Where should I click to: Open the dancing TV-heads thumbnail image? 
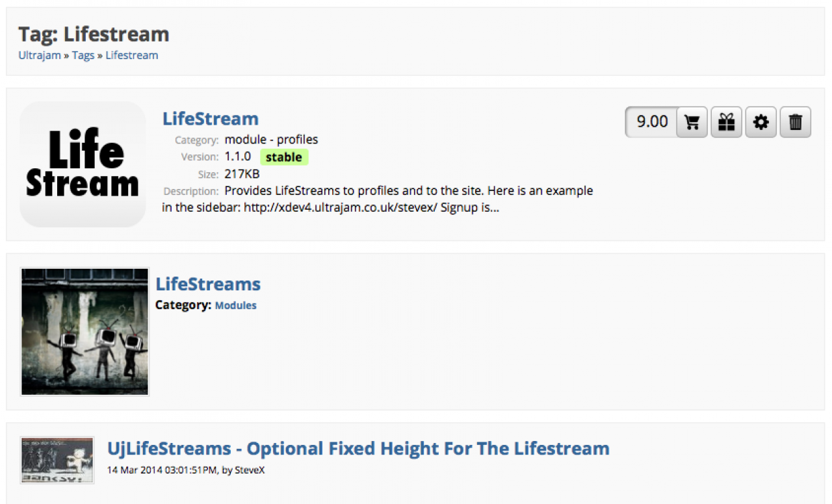pos(84,331)
